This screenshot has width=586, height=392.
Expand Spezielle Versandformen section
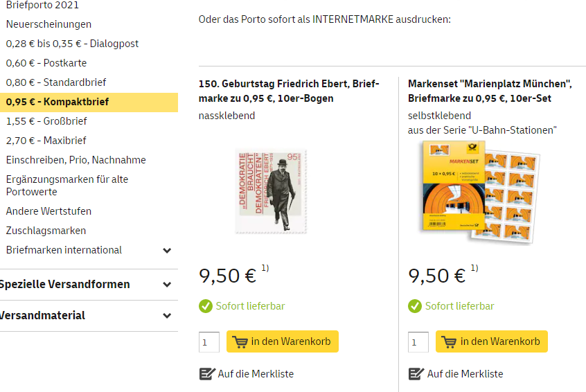(x=166, y=285)
